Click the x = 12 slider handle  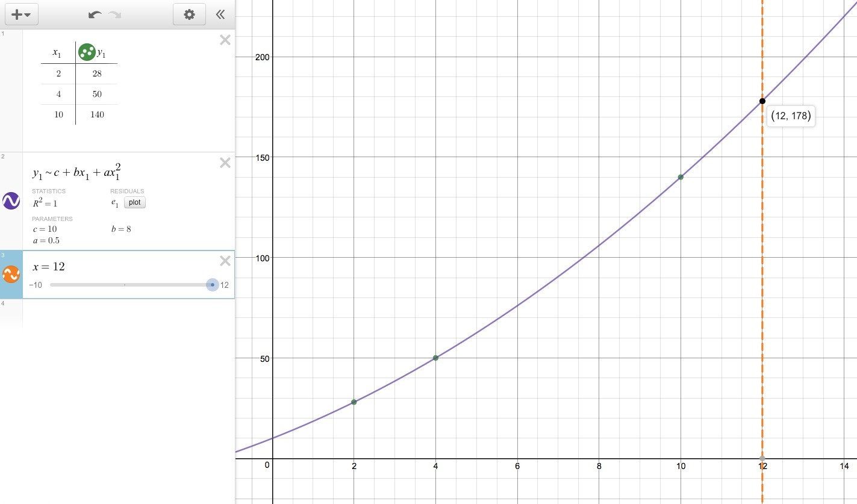click(x=213, y=285)
